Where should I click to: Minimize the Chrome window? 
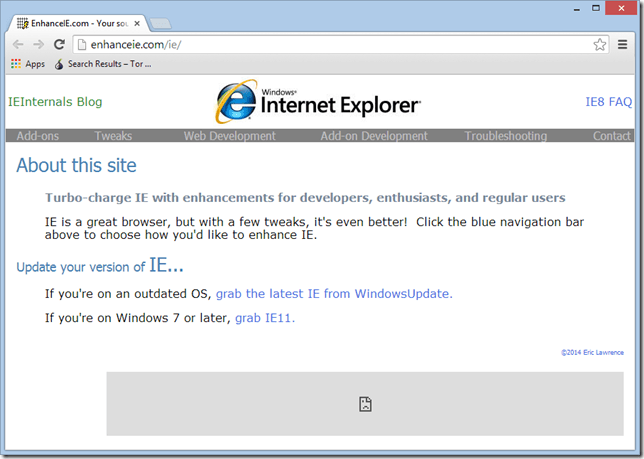click(577, 8)
